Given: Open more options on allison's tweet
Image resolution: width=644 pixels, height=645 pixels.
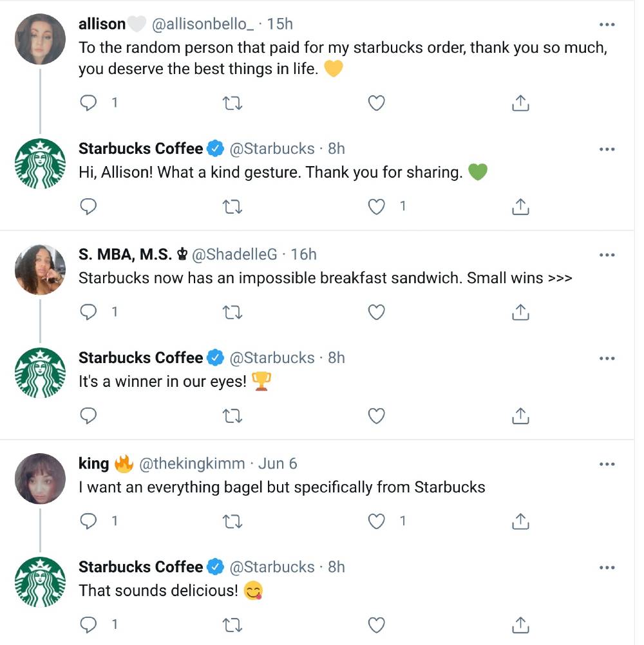Looking at the screenshot, I should point(607,23).
